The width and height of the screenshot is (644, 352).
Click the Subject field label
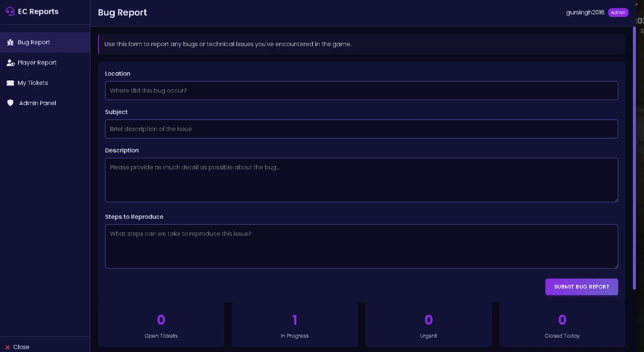tap(116, 112)
